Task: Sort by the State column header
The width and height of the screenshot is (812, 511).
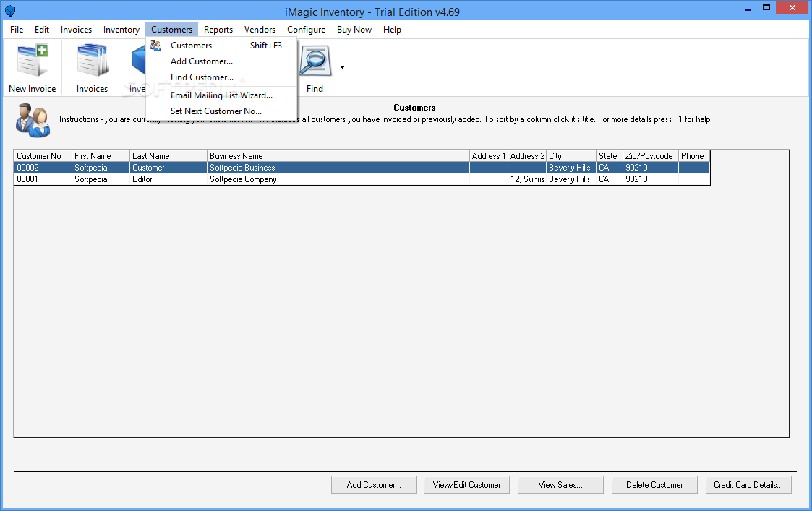Action: pyautogui.click(x=610, y=156)
